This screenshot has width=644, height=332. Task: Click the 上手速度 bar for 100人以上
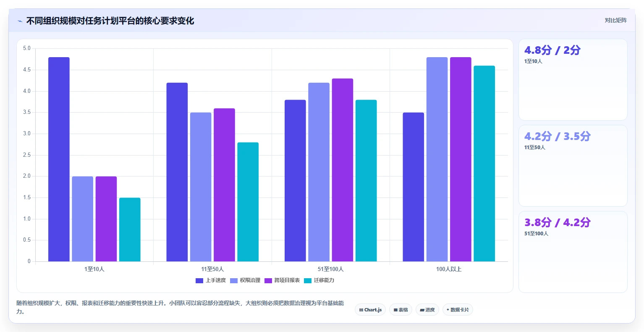(x=414, y=187)
